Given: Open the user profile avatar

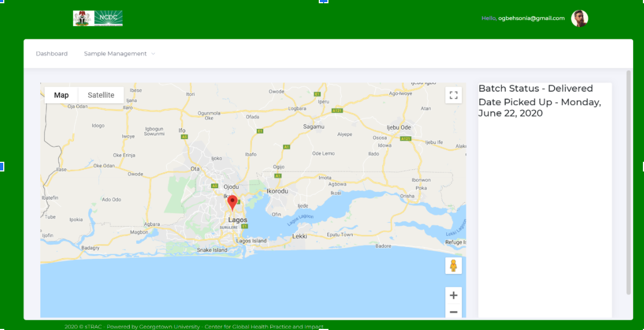Looking at the screenshot, I should 579,18.
